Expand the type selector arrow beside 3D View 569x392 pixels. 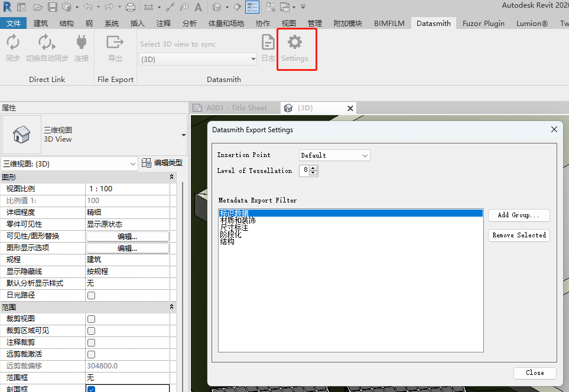tap(184, 135)
